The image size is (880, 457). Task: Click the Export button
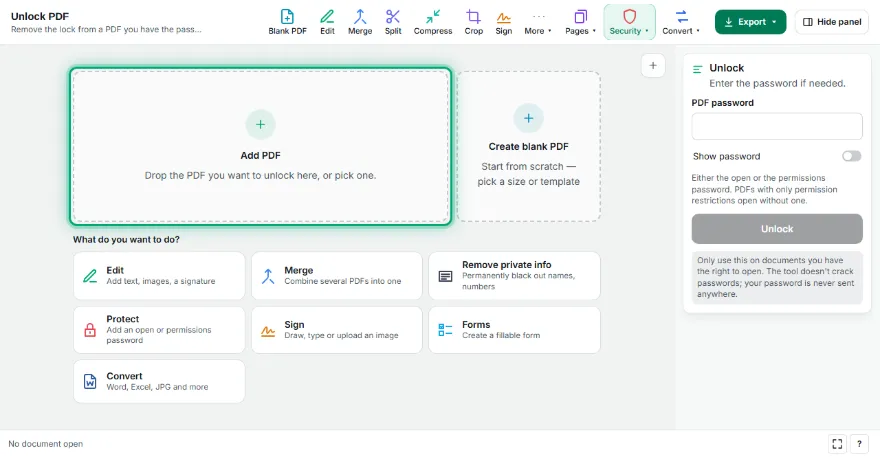pos(750,22)
